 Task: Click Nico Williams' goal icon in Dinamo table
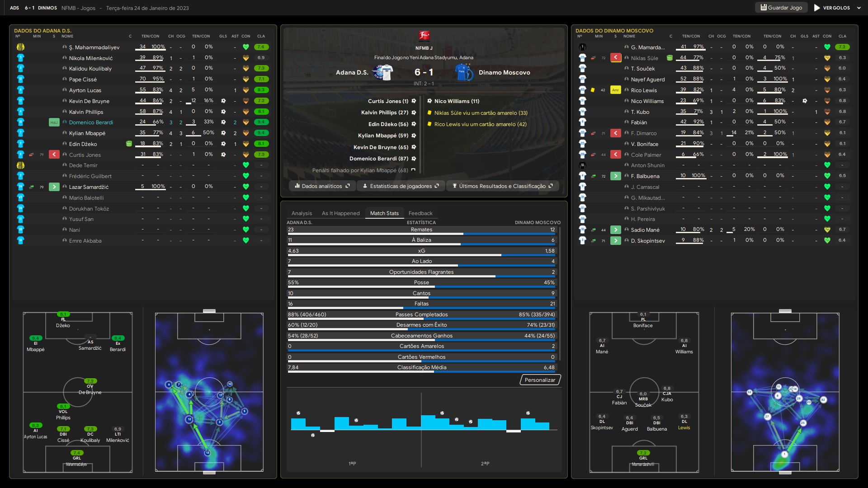pyautogui.click(x=805, y=101)
